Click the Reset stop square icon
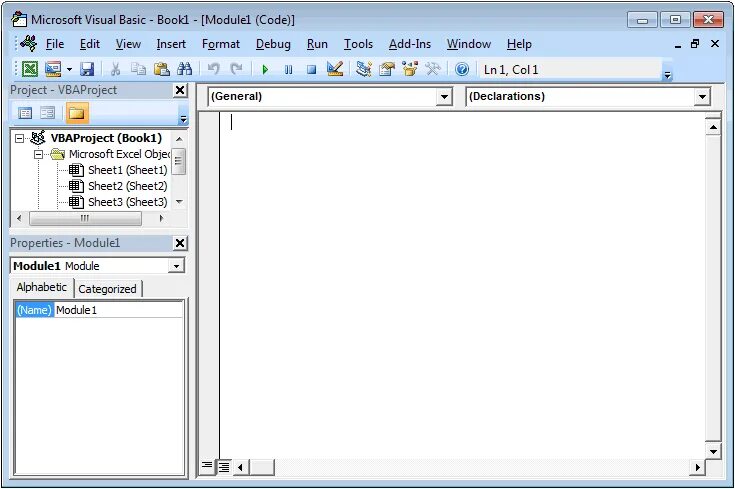The image size is (735, 489). pyautogui.click(x=311, y=70)
